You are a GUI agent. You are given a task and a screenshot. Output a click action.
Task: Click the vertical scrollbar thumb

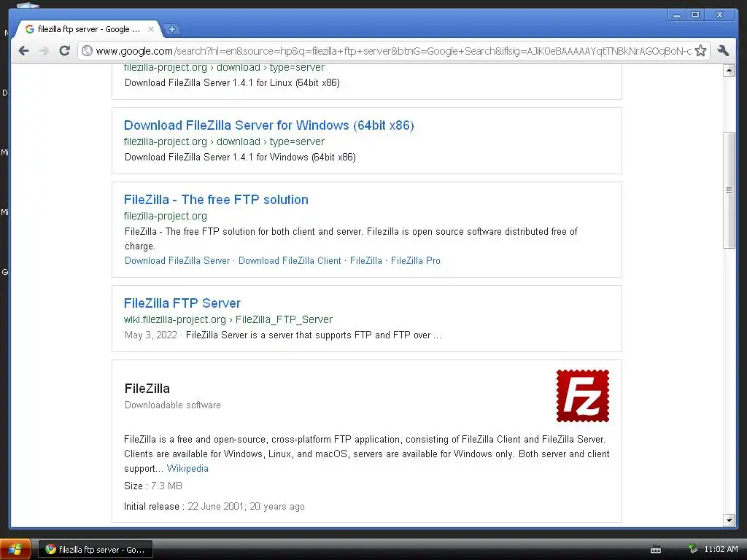click(x=729, y=190)
